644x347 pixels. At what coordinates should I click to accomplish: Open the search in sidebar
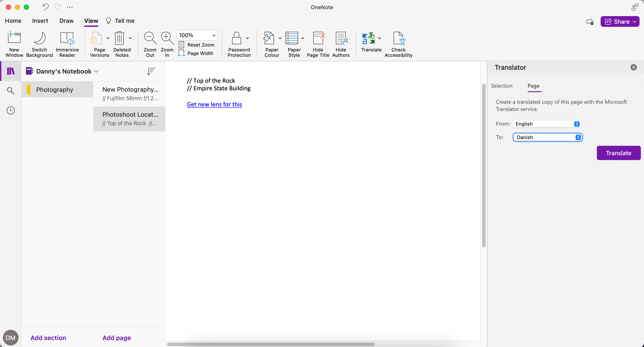click(x=11, y=91)
